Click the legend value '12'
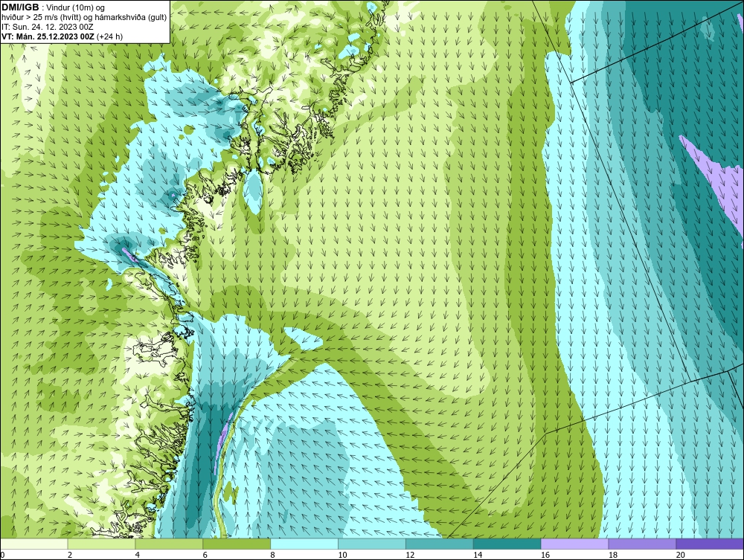The image size is (744, 560). click(410, 555)
